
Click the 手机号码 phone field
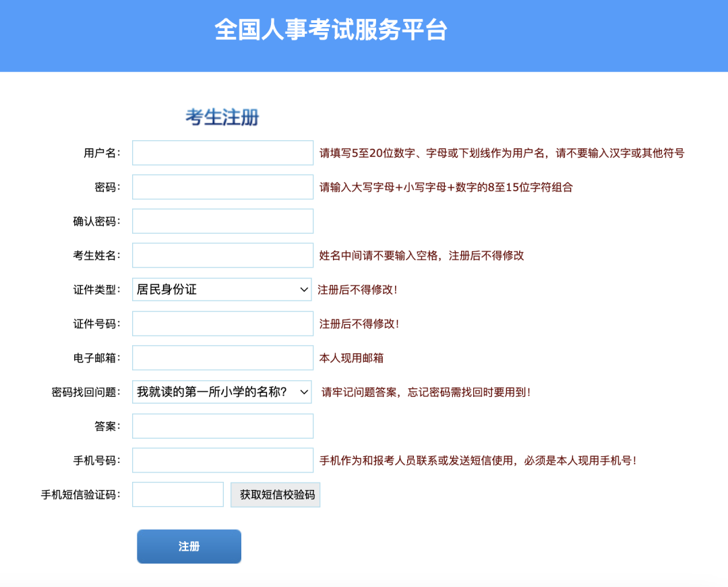pos(222,460)
